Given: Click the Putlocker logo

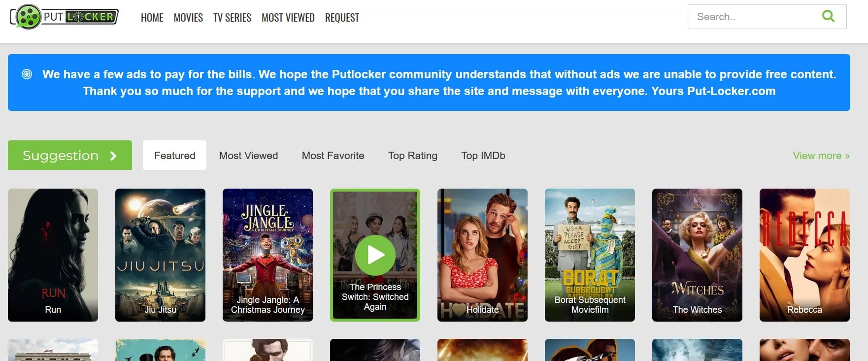Looking at the screenshot, I should pos(65,17).
